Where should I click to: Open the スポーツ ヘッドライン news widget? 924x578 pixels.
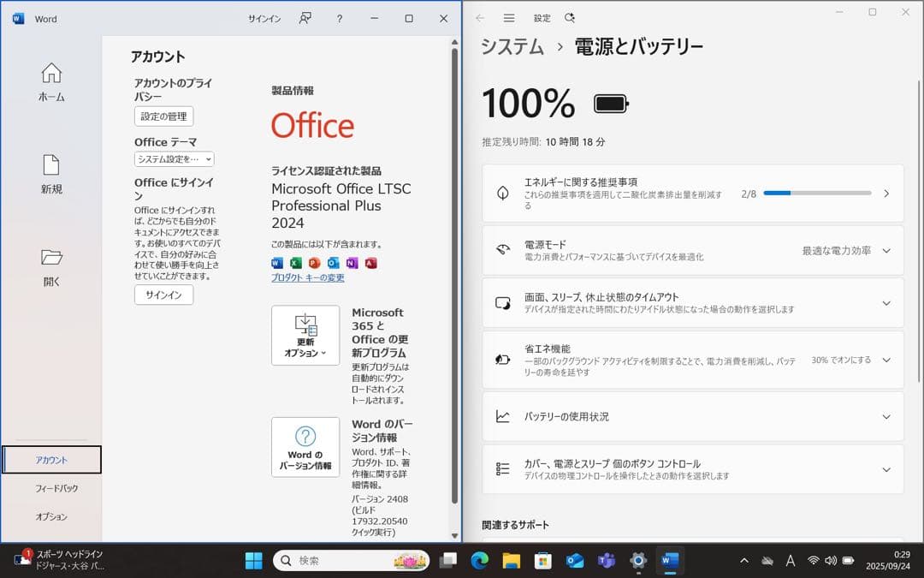59,560
